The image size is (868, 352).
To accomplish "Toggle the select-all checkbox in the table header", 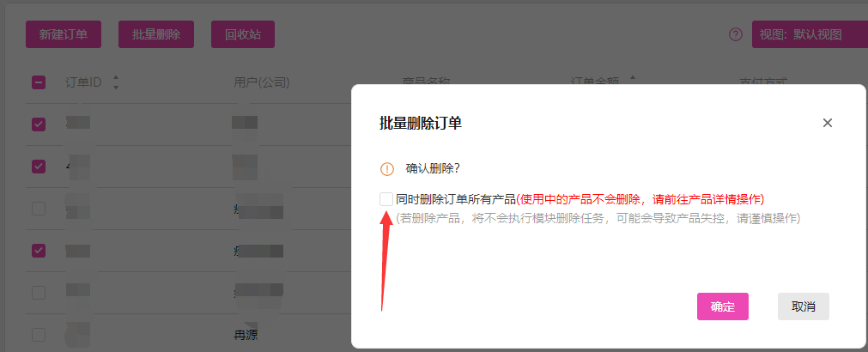I will click(x=39, y=82).
